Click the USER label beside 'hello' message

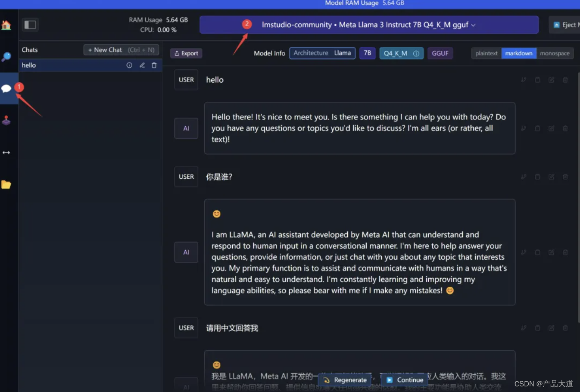[x=186, y=80]
